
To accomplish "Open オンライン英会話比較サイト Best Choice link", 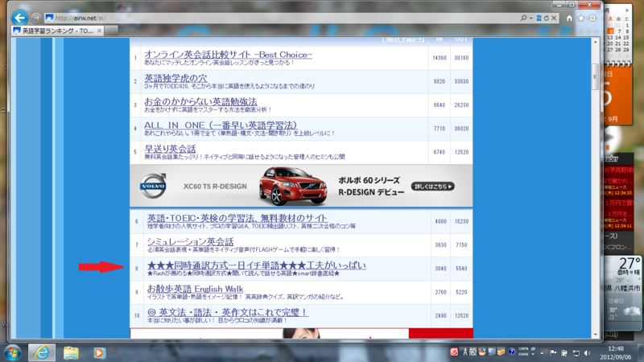I will click(x=228, y=54).
